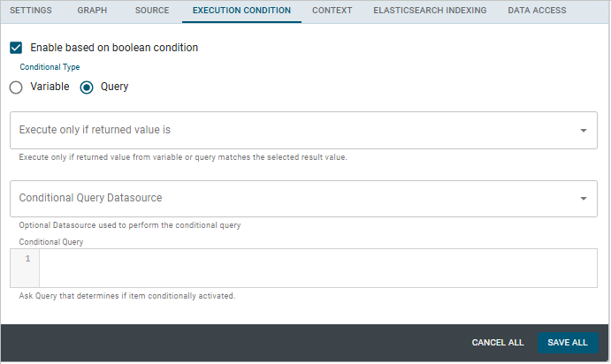
Task: Switch to the Settings tab
Action: (x=30, y=11)
